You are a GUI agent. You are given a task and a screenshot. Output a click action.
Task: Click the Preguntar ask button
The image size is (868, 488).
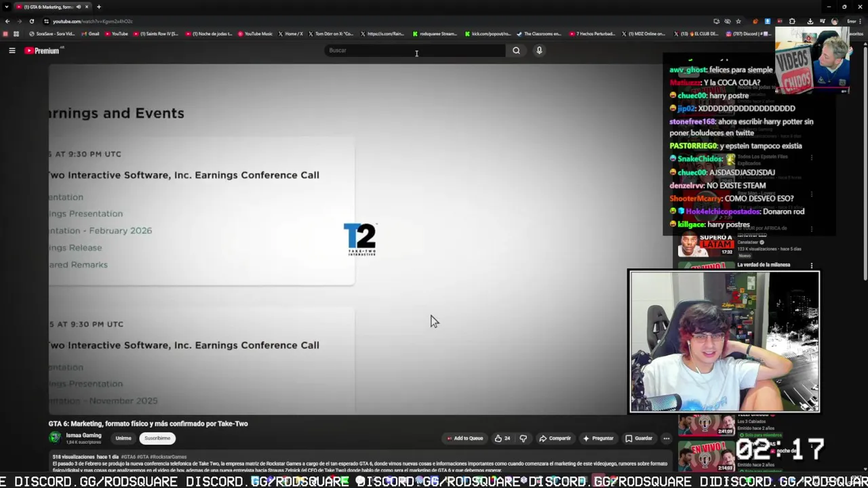tap(598, 439)
